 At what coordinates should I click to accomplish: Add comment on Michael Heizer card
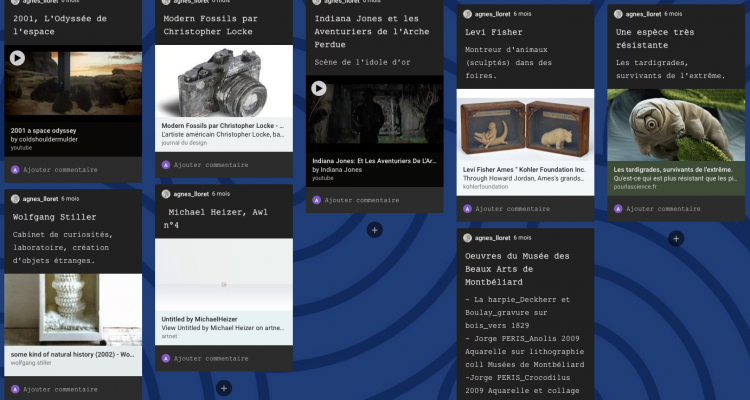(211, 358)
